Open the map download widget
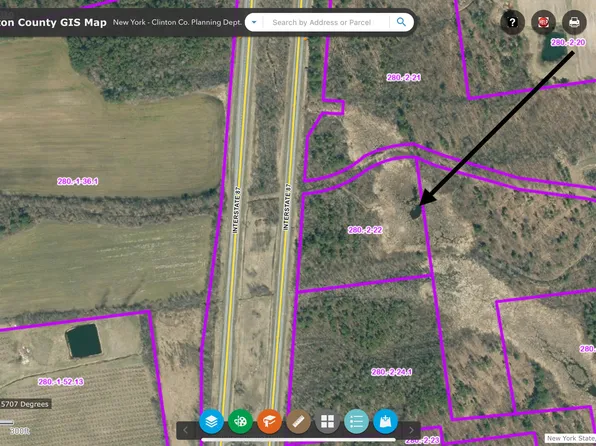 pos(385,421)
